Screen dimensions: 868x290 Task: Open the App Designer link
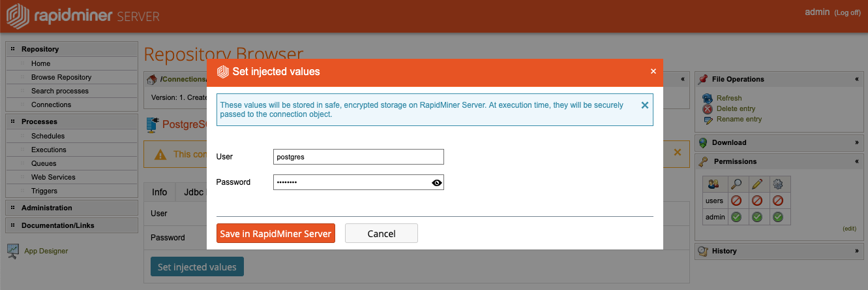click(x=46, y=251)
